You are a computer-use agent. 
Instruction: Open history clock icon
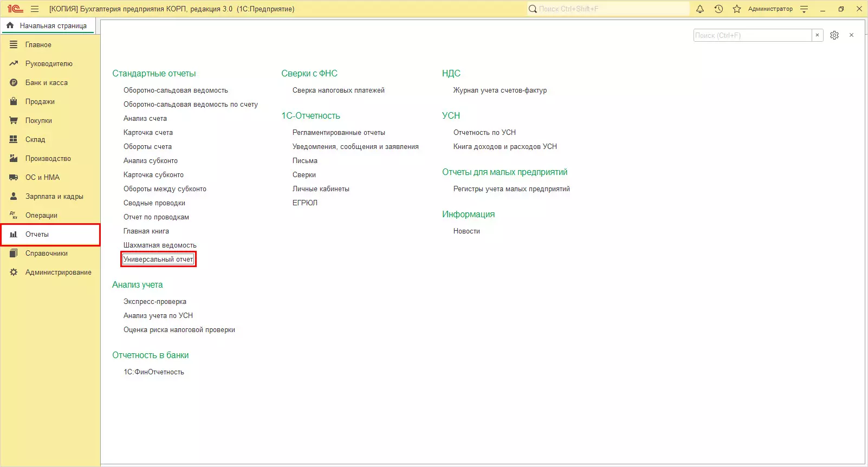tap(718, 9)
